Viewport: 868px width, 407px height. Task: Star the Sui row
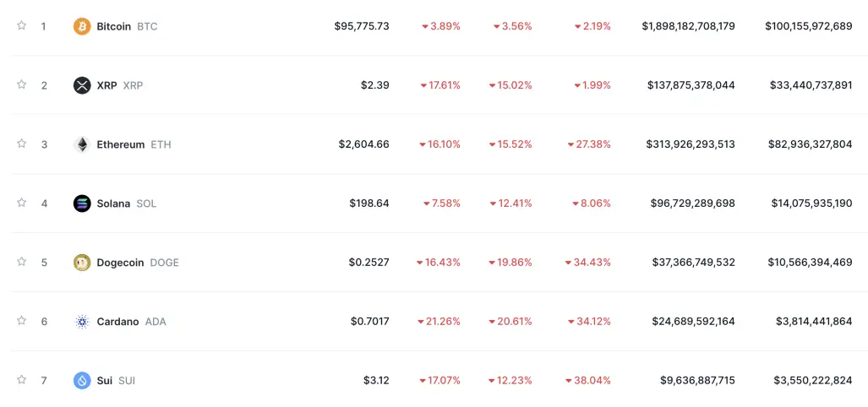(22, 380)
